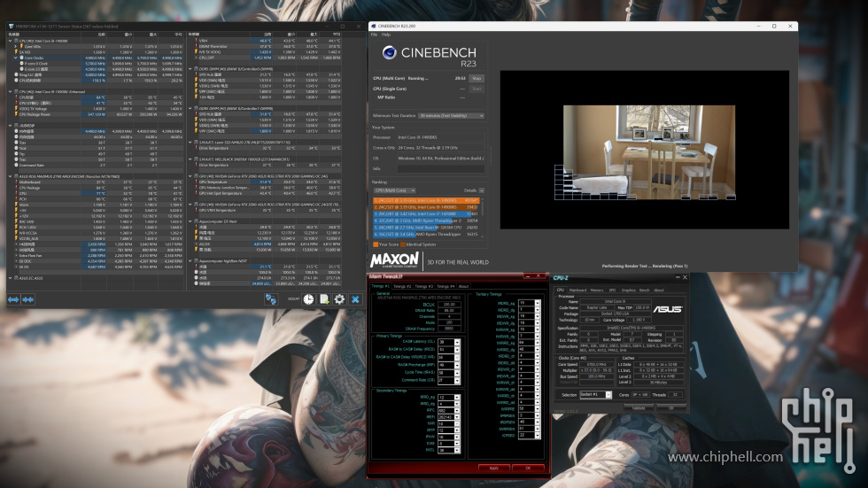Switch to Bench tab in CPU-Z
This screenshot has height=488, width=868.
coord(645,290)
